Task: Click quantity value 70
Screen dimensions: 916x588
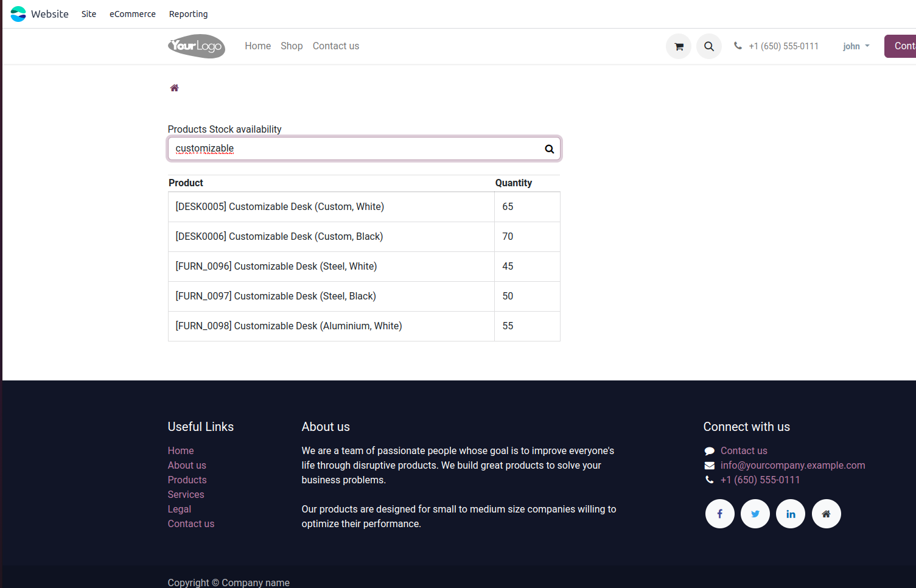Action: (508, 237)
